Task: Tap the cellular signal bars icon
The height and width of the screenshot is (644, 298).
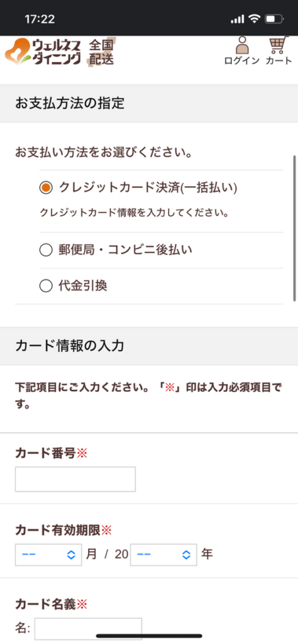Action: click(238, 19)
